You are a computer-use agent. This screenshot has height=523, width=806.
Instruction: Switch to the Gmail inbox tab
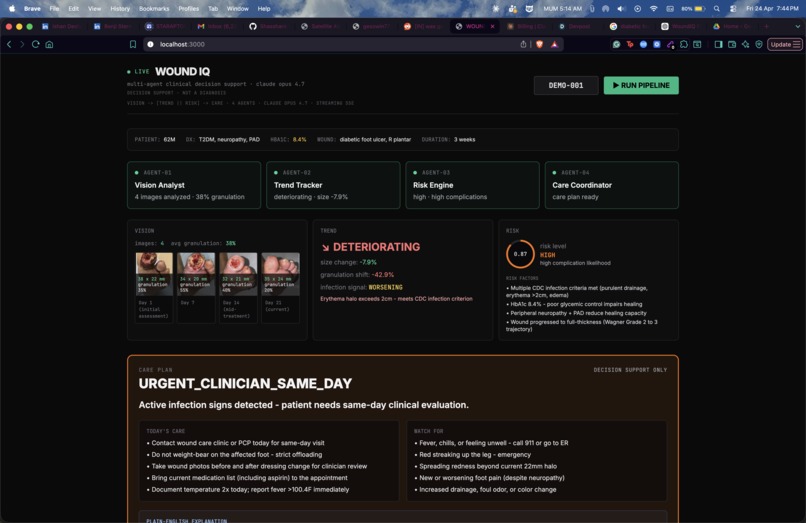[x=216, y=26]
